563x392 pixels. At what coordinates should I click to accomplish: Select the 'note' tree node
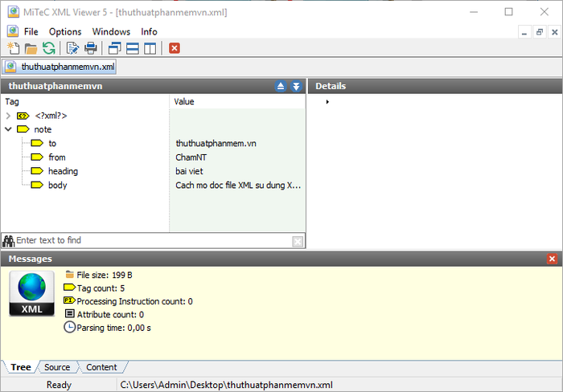(43, 129)
